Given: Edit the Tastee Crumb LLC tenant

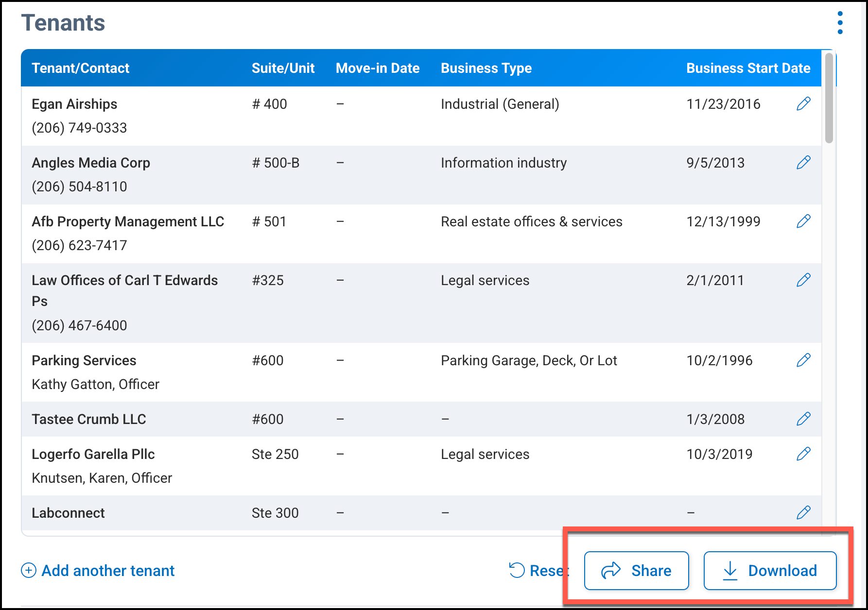Looking at the screenshot, I should [803, 419].
